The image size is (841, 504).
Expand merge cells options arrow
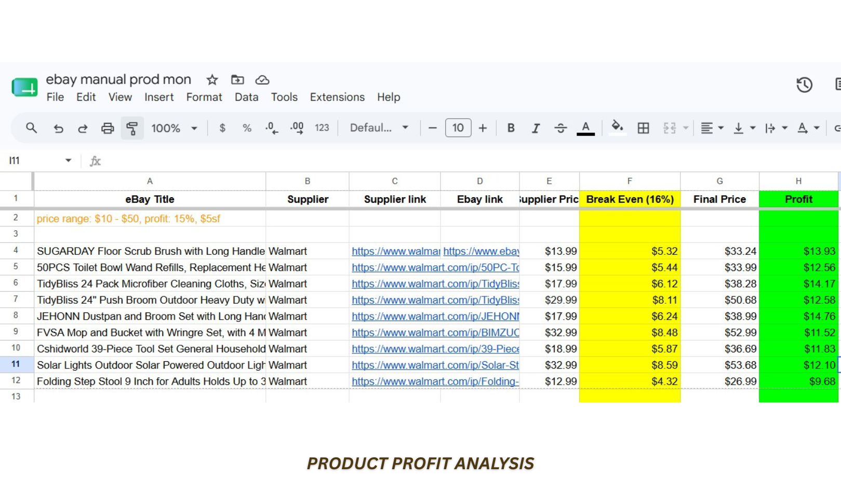pyautogui.click(x=686, y=128)
